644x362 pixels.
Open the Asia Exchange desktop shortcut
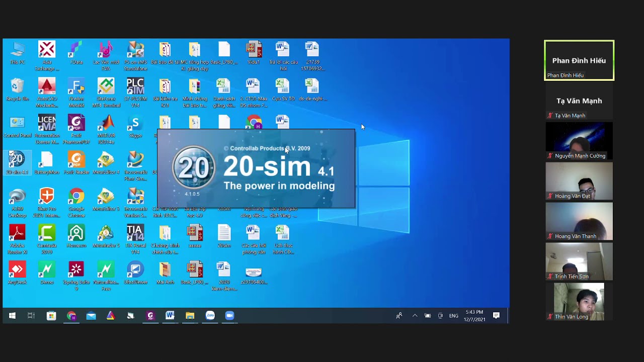(x=47, y=56)
